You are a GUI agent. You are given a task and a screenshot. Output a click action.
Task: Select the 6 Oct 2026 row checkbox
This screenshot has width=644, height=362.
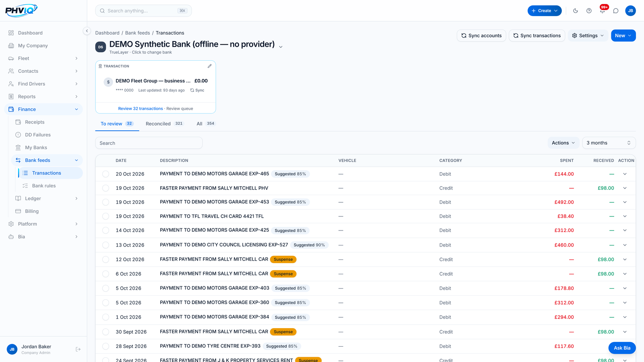[105, 274]
